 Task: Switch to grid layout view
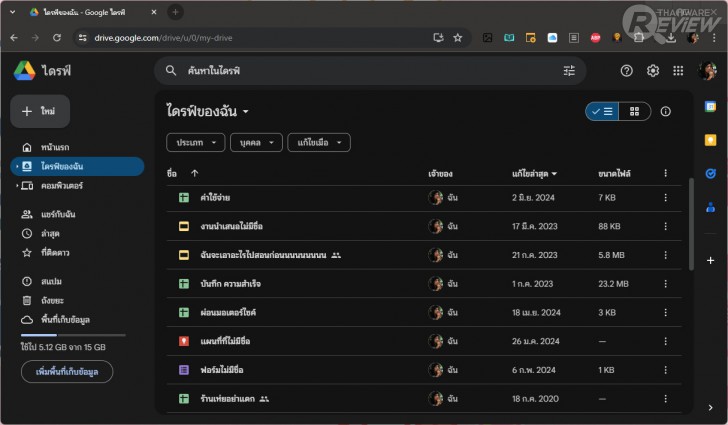tap(634, 112)
